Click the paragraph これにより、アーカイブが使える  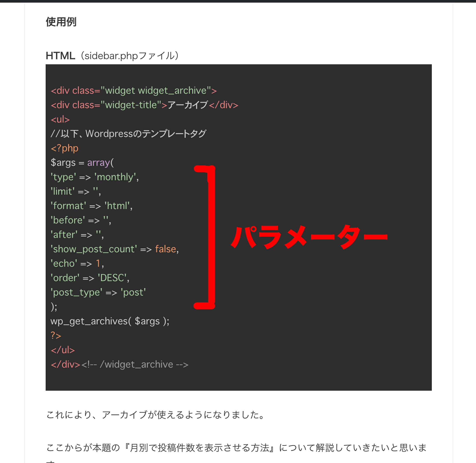(x=156, y=415)
